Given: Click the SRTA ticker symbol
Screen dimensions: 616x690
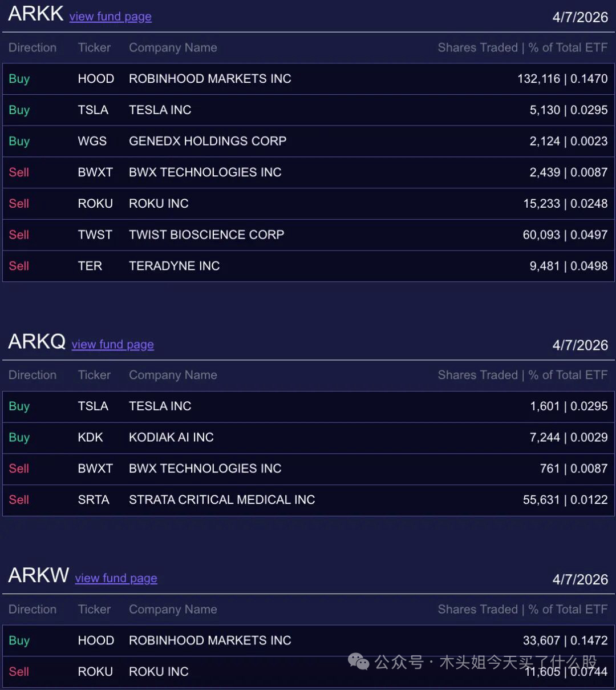Looking at the screenshot, I should 93,499.
